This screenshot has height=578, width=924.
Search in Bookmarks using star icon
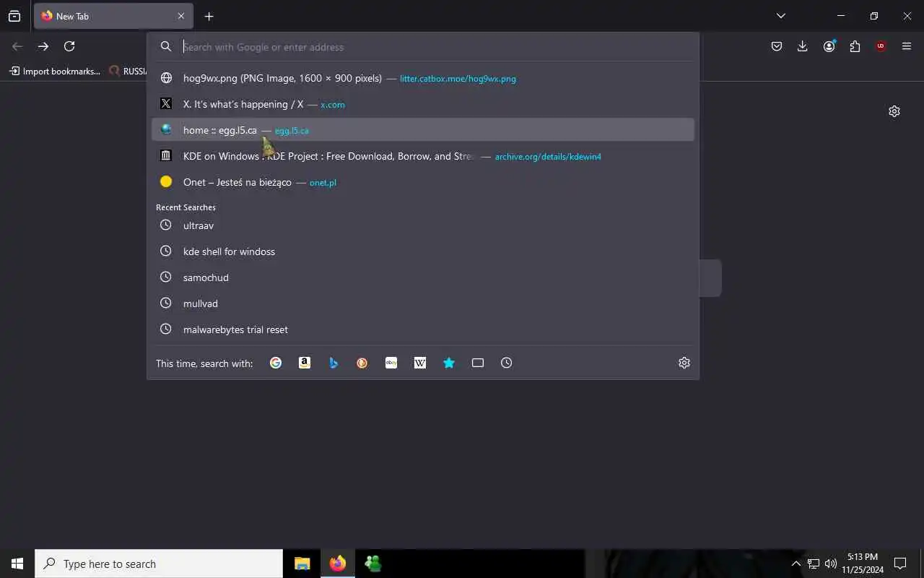(449, 363)
